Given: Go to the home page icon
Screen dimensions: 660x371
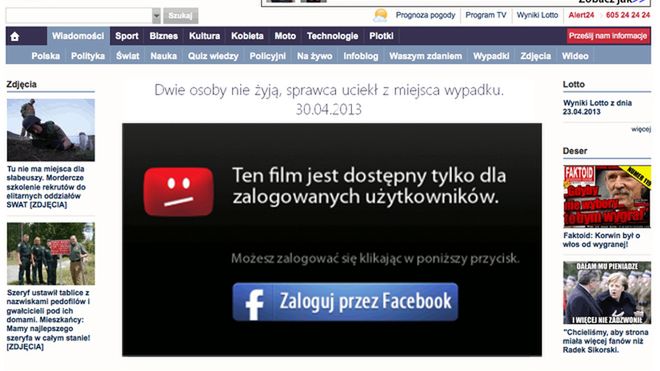Looking at the screenshot, I should (x=15, y=37).
